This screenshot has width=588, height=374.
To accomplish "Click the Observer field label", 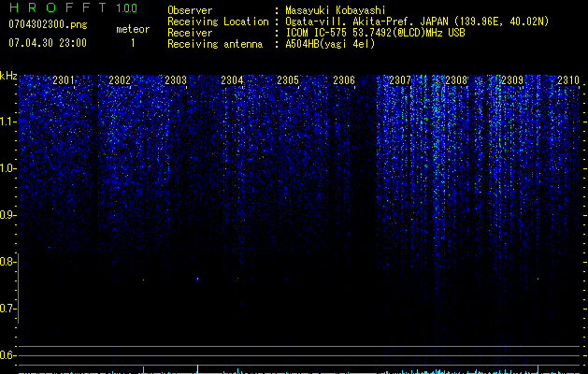I will coord(190,10).
